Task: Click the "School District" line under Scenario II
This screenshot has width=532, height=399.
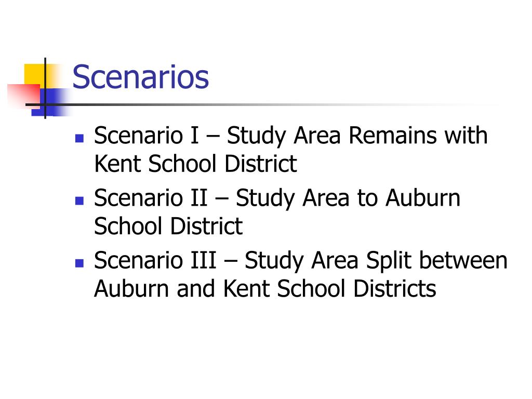Action: [168, 226]
